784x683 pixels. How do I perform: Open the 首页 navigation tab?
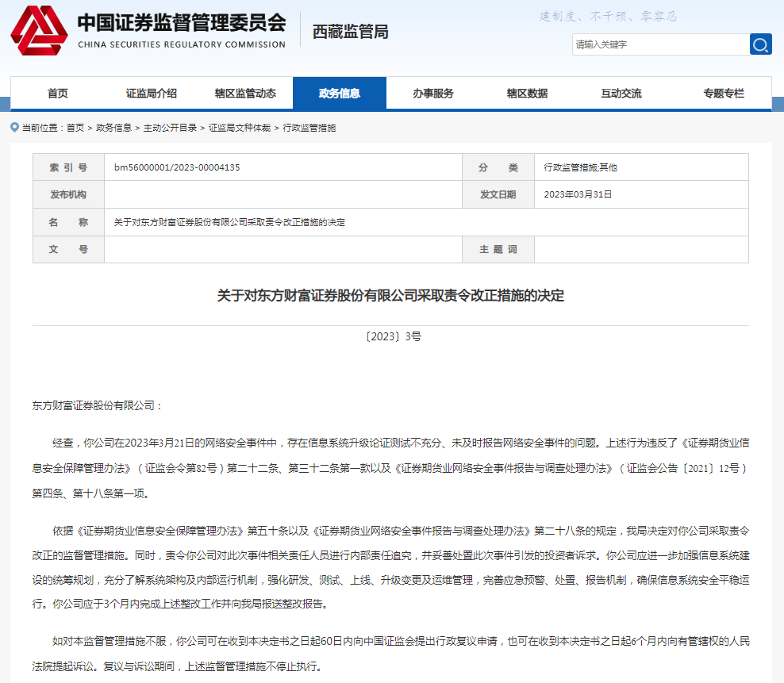(x=57, y=94)
